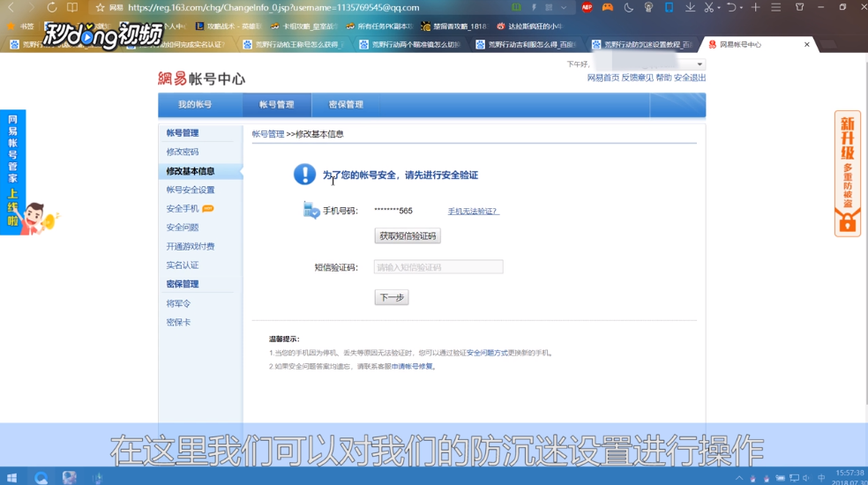Screen dimensions: 868x485
Task: Open Windows Start menu
Action: click(x=11, y=477)
